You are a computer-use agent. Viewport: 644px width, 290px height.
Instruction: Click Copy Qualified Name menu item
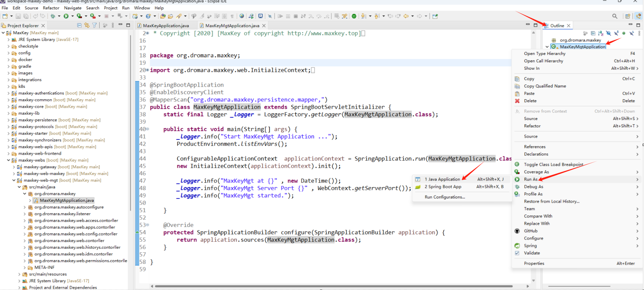[577, 86]
